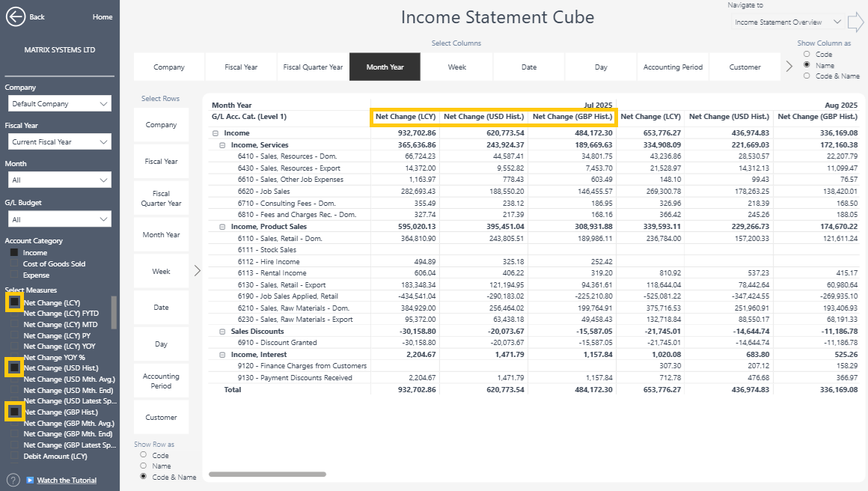Open the Watch the Tutorial link
The width and height of the screenshot is (868, 491).
point(67,481)
